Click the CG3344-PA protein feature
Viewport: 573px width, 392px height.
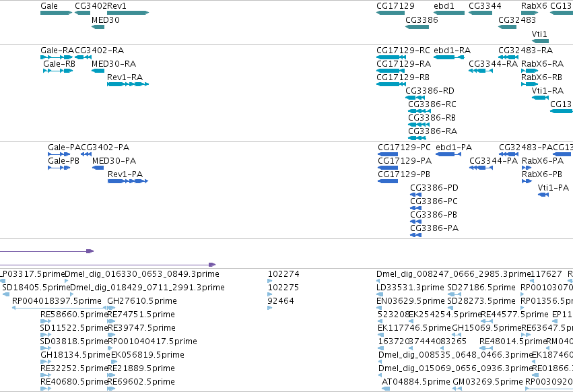point(481,168)
